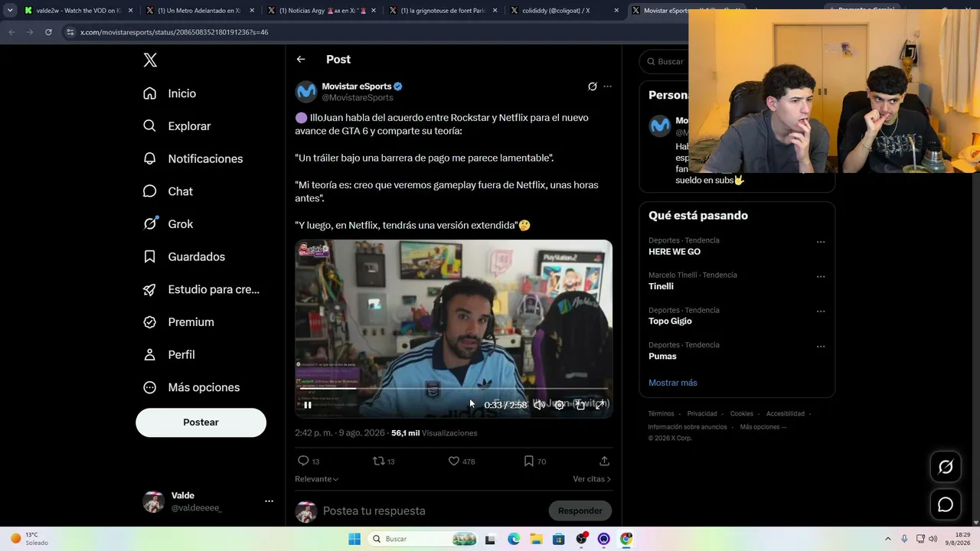Click the Responder button
The width and height of the screenshot is (980, 551).
coord(580,510)
